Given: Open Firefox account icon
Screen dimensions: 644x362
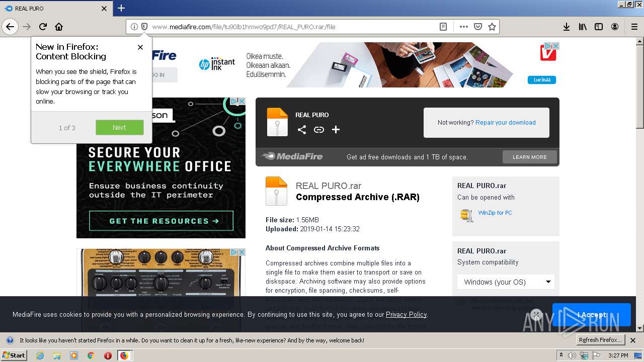Looking at the screenshot, I should [615, 27].
